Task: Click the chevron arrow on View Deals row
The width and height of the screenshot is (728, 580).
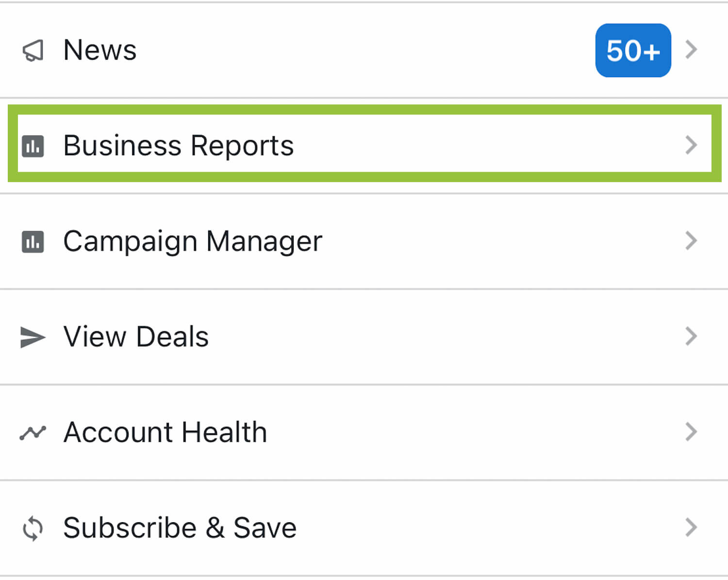Action: [692, 336]
